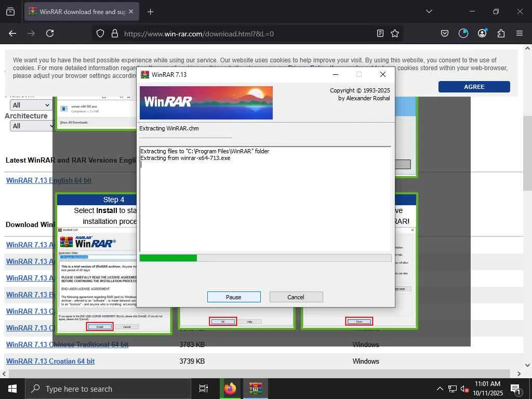Open a new browser tab
The image size is (532, 399).
point(150,12)
